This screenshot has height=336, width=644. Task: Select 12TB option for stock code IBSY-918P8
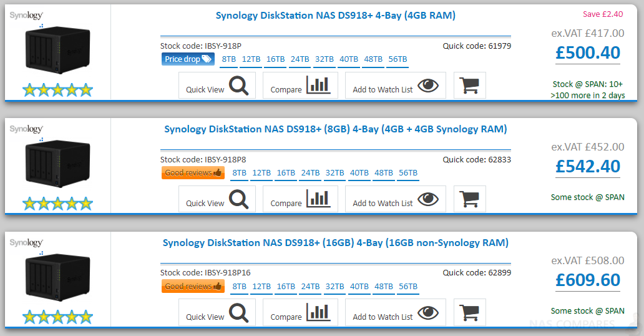[261, 173]
